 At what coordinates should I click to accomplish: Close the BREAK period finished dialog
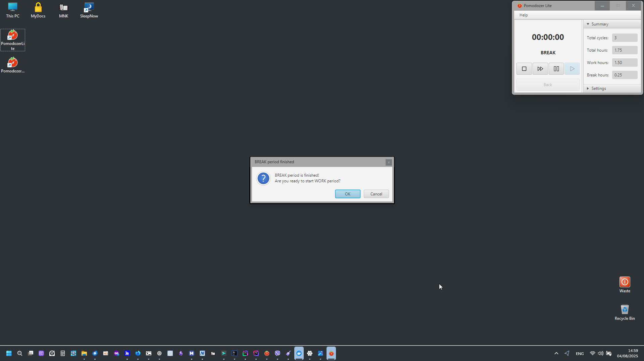(389, 162)
